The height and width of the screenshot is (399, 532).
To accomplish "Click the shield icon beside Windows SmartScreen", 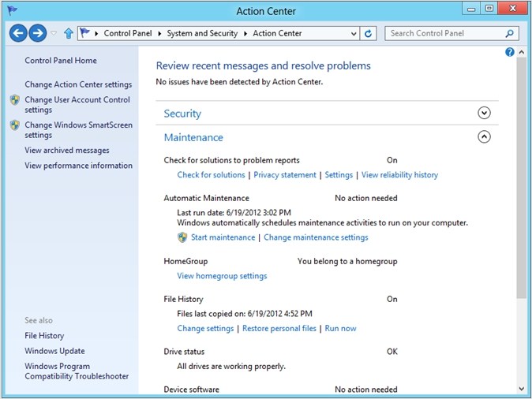I will pos(14,125).
